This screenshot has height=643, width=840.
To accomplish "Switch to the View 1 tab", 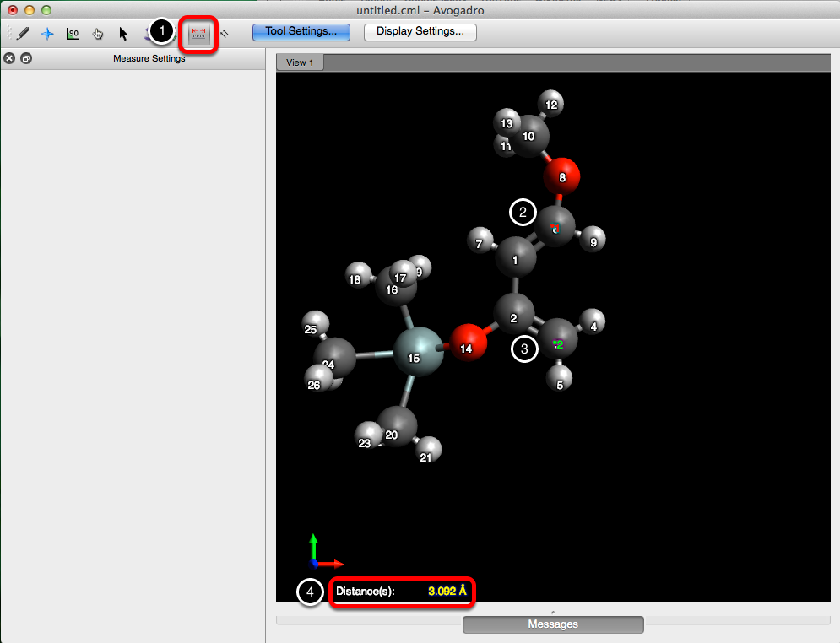I will coord(300,62).
